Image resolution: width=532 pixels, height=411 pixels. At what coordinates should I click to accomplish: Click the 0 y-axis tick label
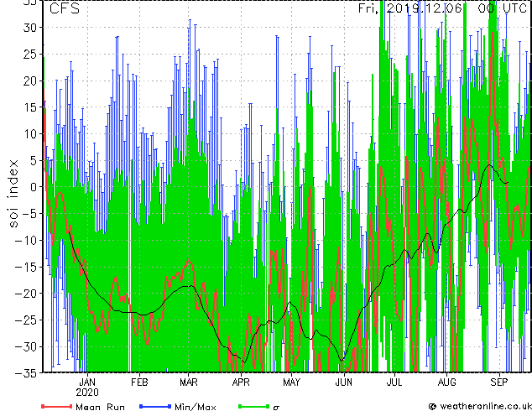coord(34,187)
